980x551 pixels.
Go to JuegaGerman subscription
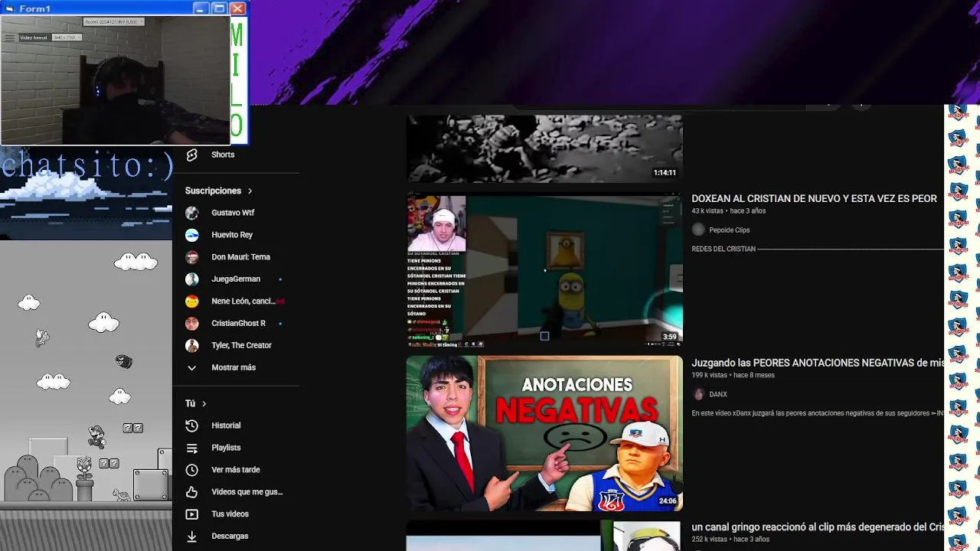tap(236, 279)
